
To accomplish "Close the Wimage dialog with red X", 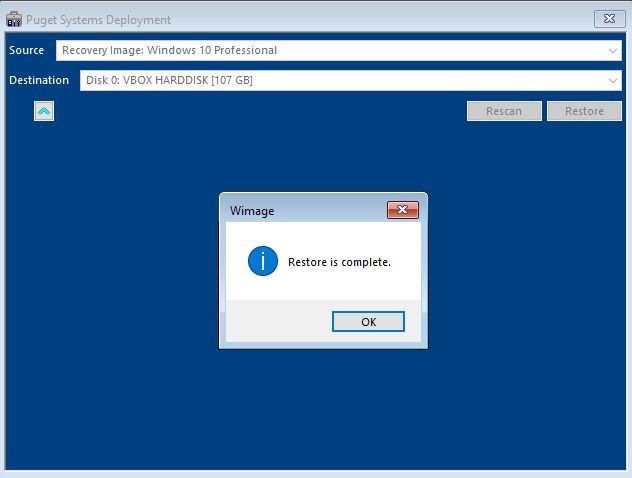I will pyautogui.click(x=402, y=210).
